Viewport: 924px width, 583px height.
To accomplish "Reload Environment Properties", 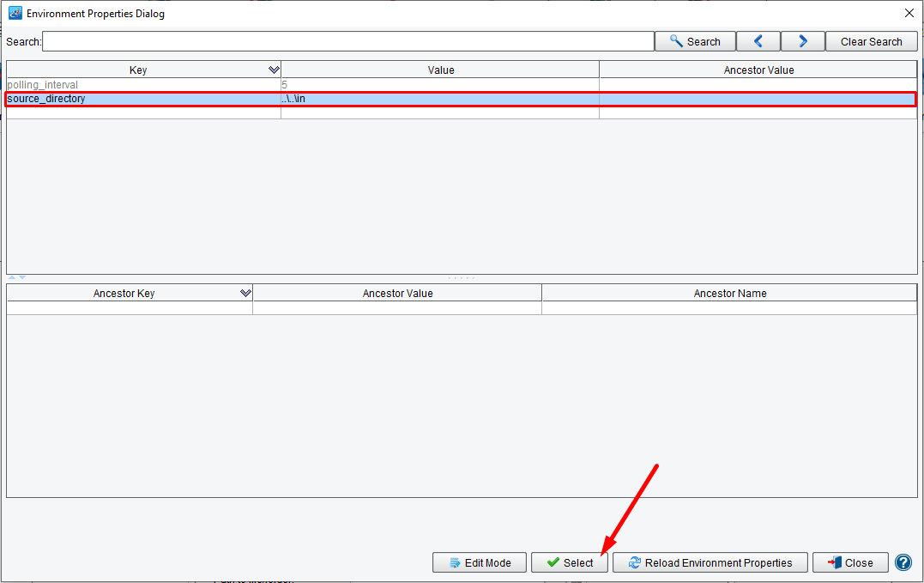I will click(710, 562).
